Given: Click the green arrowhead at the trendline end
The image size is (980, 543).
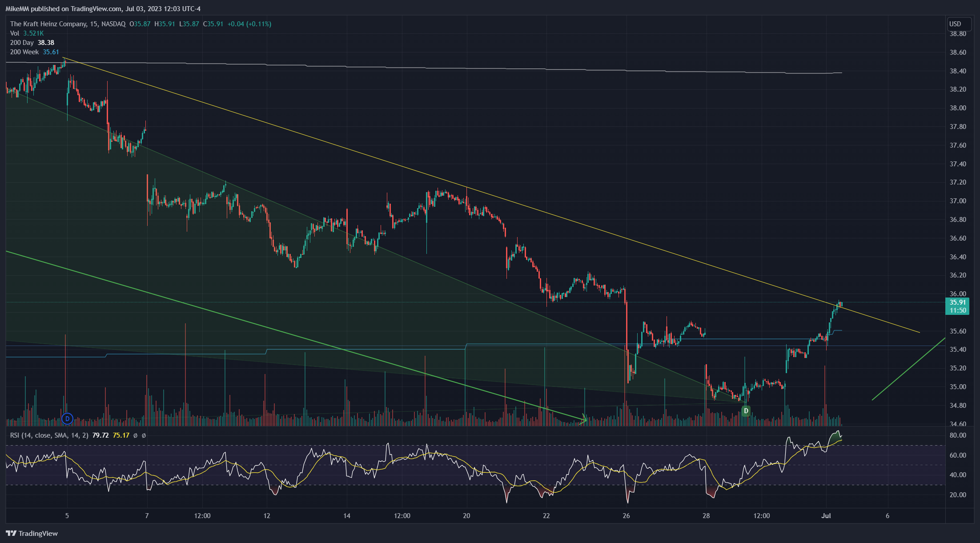Looking at the screenshot, I should click(x=583, y=419).
